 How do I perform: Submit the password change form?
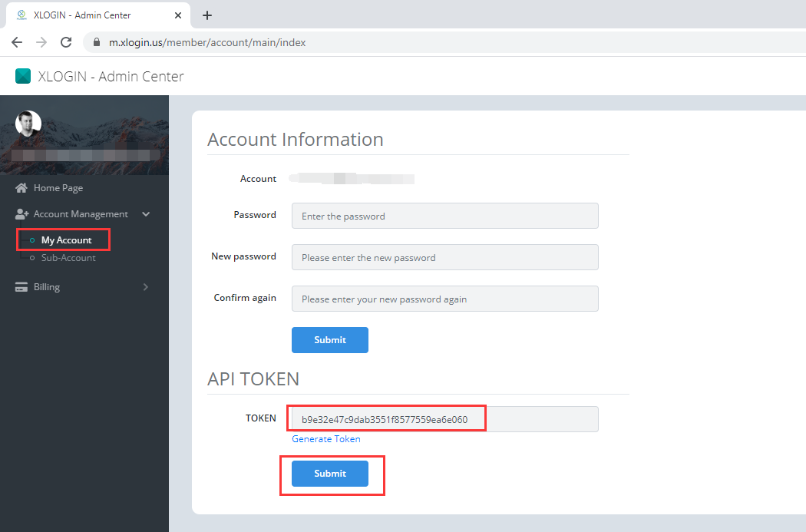pyautogui.click(x=330, y=340)
